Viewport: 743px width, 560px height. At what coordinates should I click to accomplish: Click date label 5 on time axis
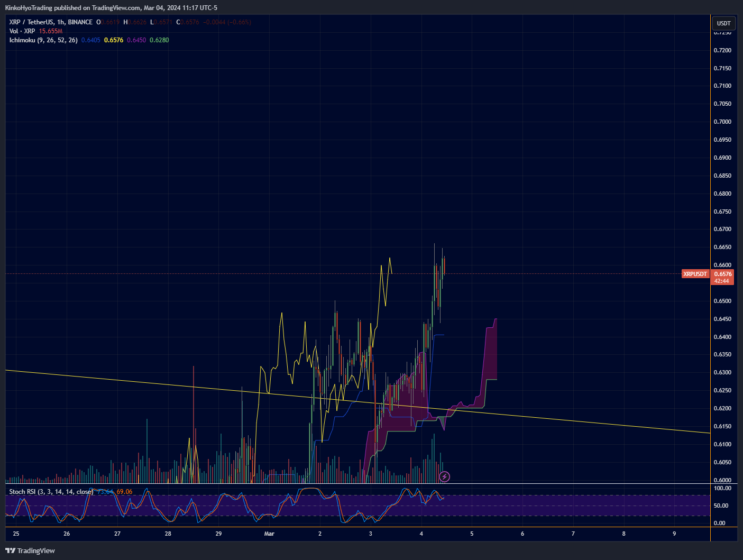472,534
